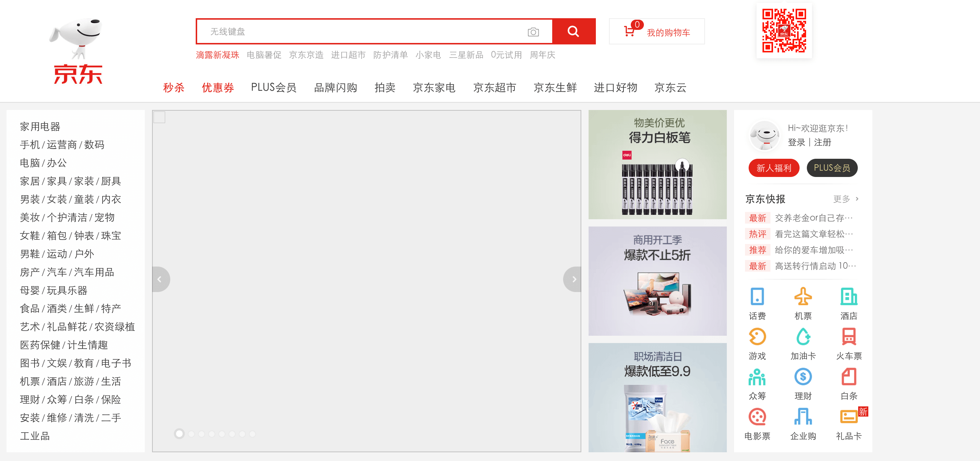Click the 新人福利 red button
Viewport: 980px width, 461px height.
click(774, 168)
